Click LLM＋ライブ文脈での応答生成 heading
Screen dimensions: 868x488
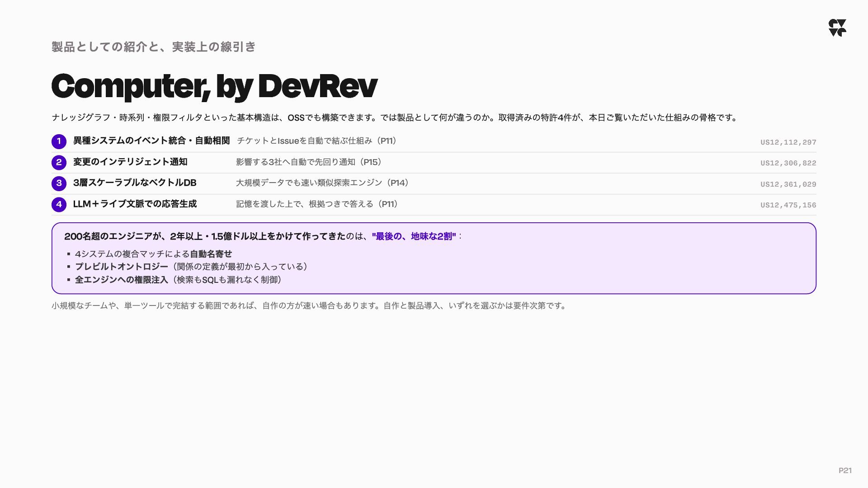[x=135, y=204]
